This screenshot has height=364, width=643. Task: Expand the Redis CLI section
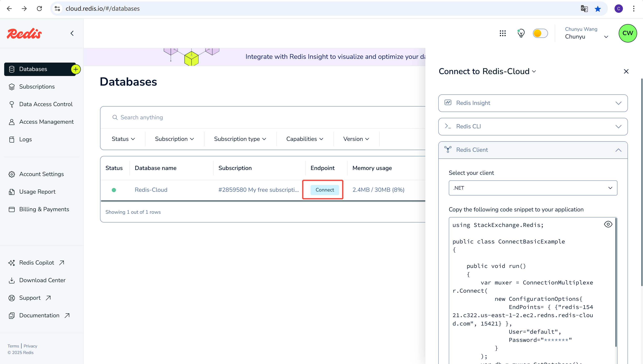click(533, 126)
